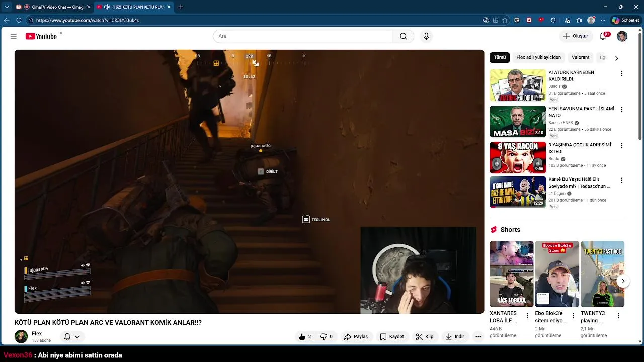Open options for Kanté Bu Yaşta video
Image resolution: width=644 pixels, height=362 pixels.
(622, 180)
